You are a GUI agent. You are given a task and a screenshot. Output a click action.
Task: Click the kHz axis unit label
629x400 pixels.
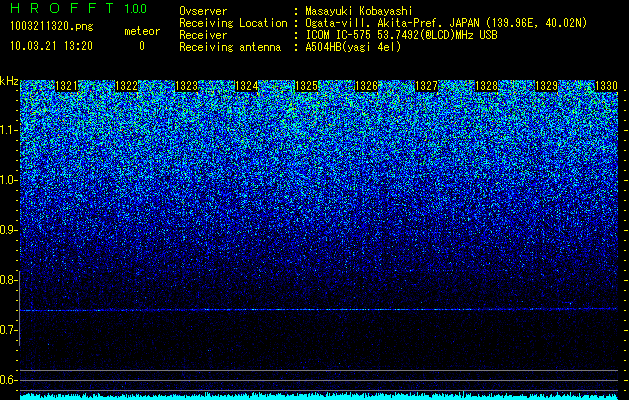click(x=9, y=81)
